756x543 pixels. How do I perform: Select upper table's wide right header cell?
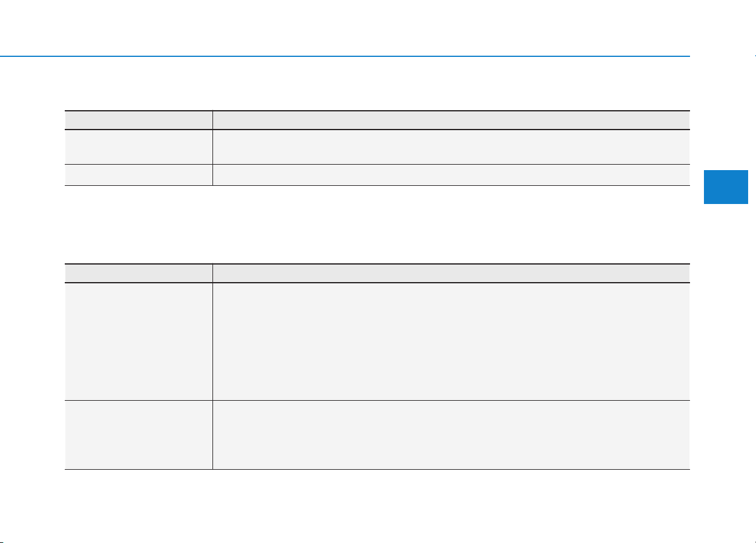[452, 120]
